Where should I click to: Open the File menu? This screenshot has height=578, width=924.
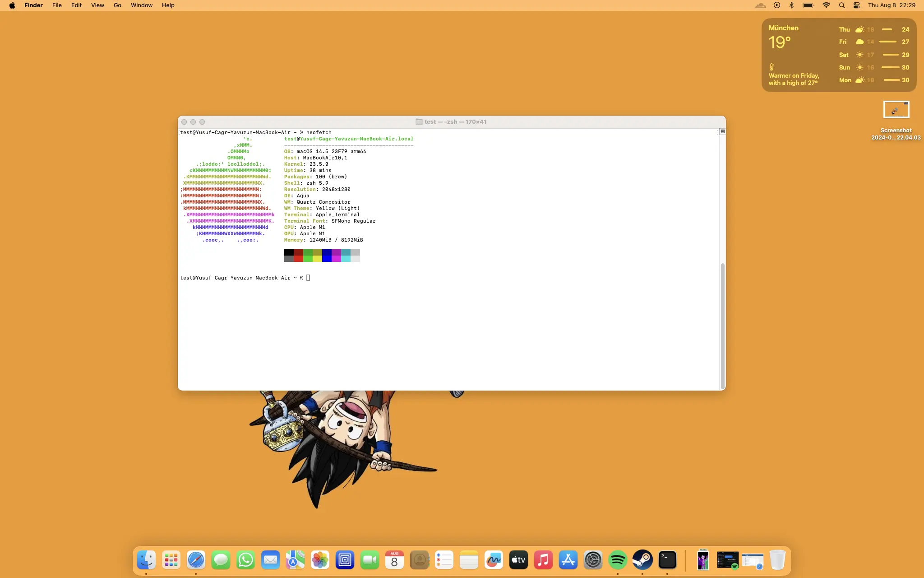click(x=57, y=5)
